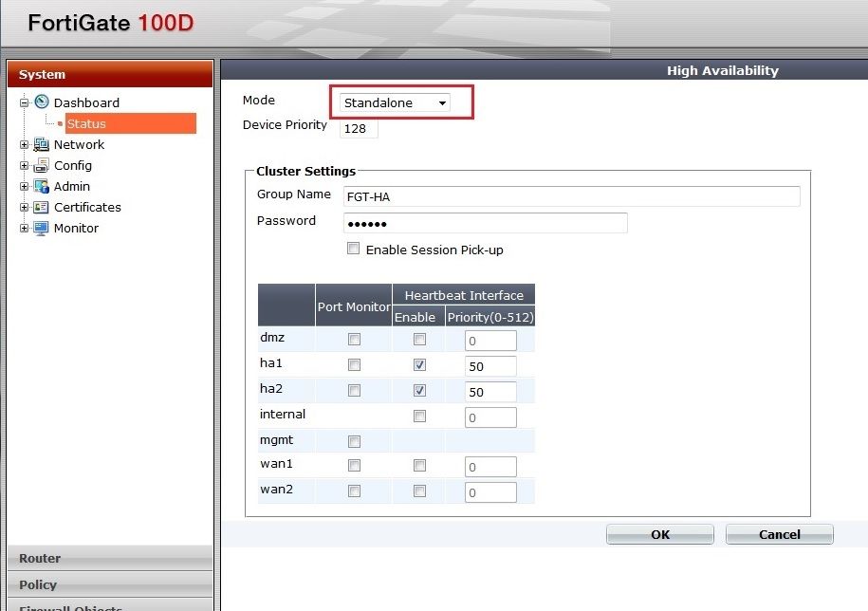Click the ha1 interface name
This screenshot has height=611, width=868.
point(271,362)
